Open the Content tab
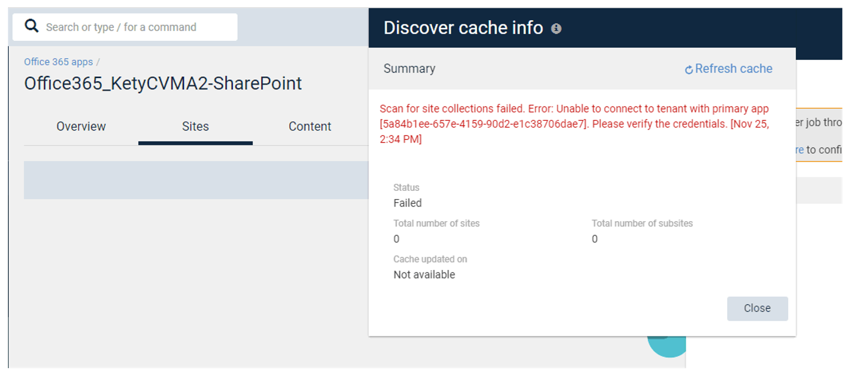Viewport: 868px width, 370px height. pyautogui.click(x=310, y=126)
